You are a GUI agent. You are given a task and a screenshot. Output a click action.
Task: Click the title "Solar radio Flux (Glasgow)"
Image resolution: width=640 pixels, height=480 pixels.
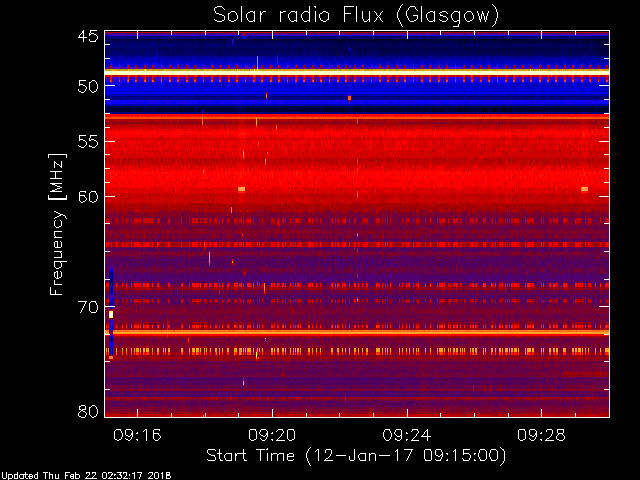356,16
